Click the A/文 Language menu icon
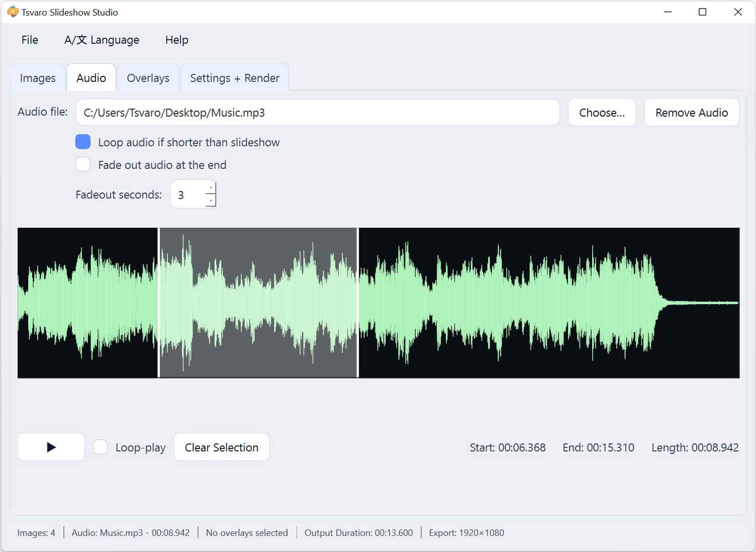Viewport: 756px width, 552px height. 74,40
